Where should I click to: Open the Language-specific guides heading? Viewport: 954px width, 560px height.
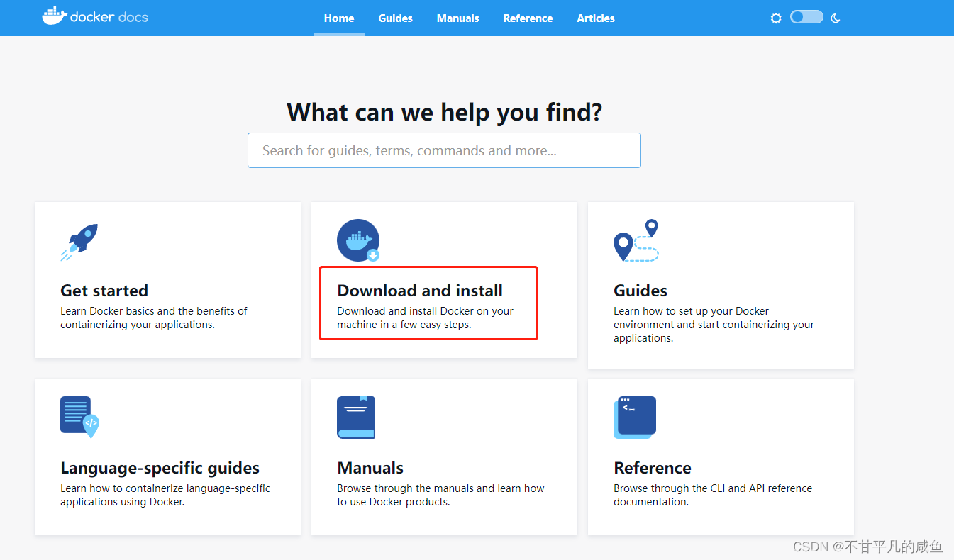160,468
